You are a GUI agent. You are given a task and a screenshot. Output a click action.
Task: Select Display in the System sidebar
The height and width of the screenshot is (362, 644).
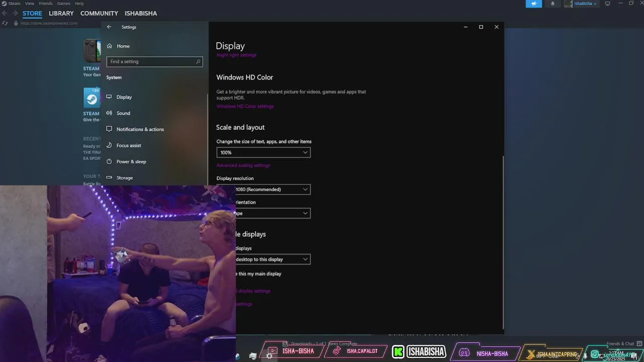coord(124,97)
